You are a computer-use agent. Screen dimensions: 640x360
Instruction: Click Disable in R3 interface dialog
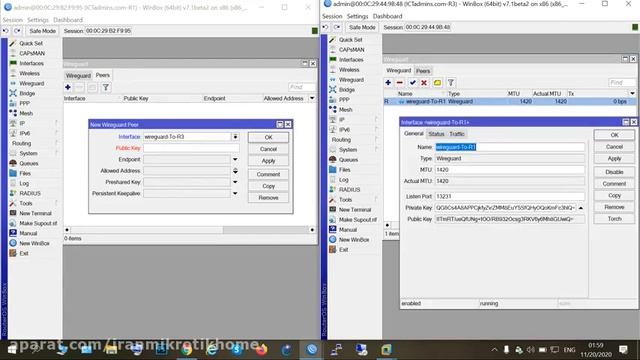pyautogui.click(x=614, y=172)
